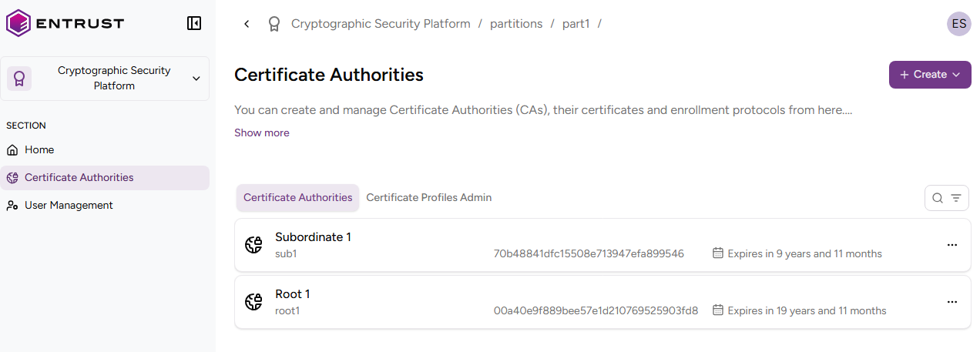The height and width of the screenshot is (352, 980).
Task: Collapse the sidebar panel
Action: 194,23
